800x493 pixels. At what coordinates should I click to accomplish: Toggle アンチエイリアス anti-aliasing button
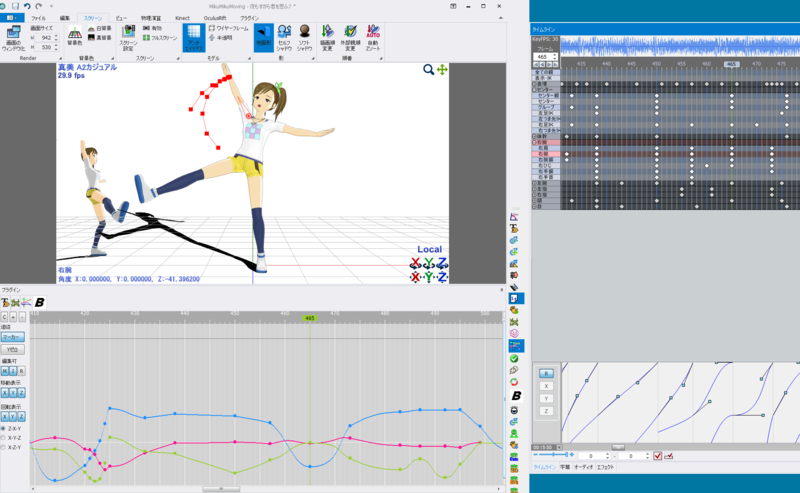[x=193, y=38]
